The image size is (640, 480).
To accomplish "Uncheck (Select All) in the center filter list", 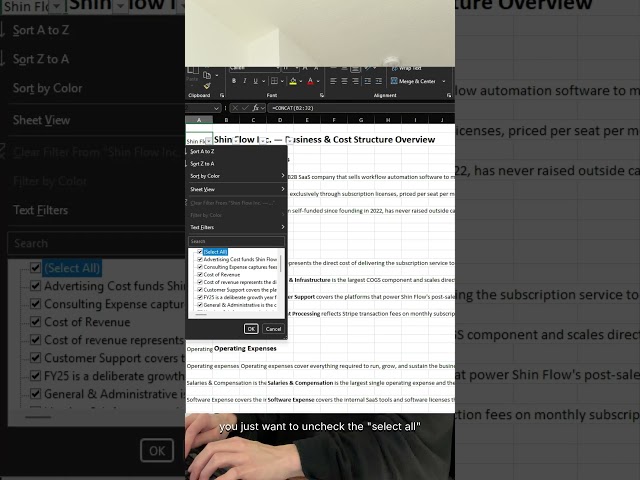I will click(x=200, y=252).
